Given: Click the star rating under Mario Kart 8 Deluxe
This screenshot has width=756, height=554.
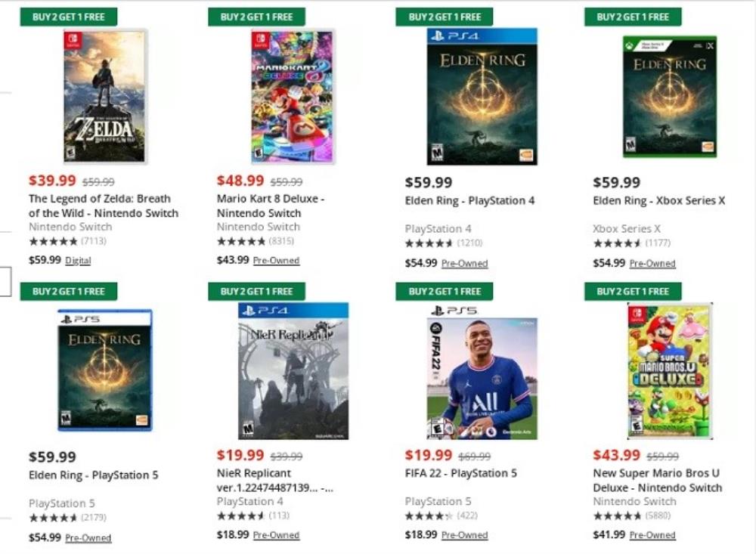Looking at the screenshot, I should click(242, 243).
